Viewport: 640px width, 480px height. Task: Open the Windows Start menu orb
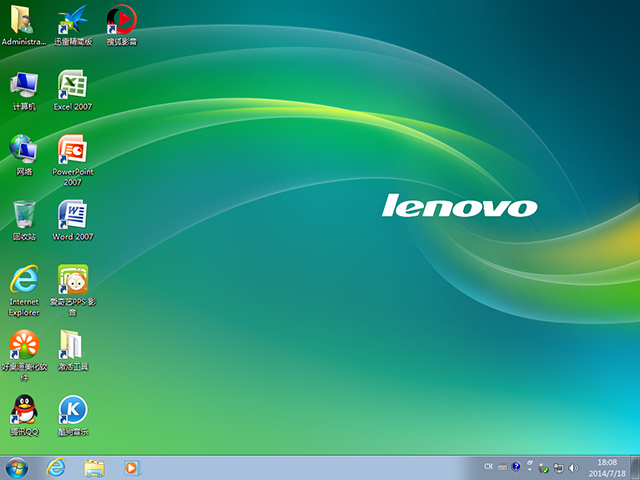tap(17, 467)
